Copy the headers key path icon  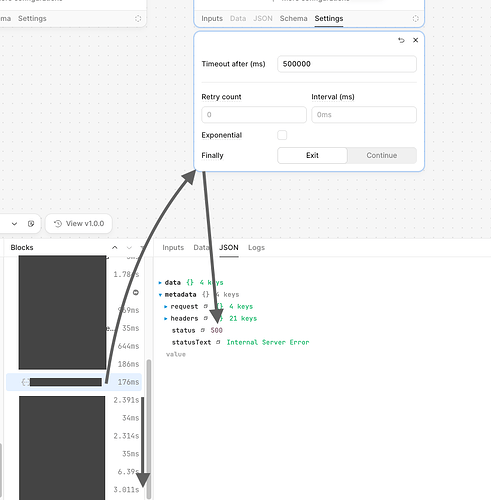click(206, 318)
